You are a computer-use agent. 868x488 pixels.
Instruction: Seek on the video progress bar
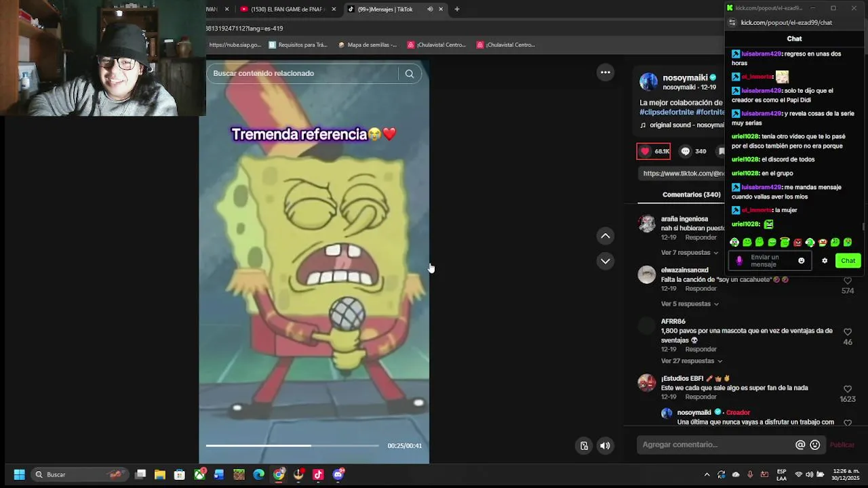click(292, 445)
